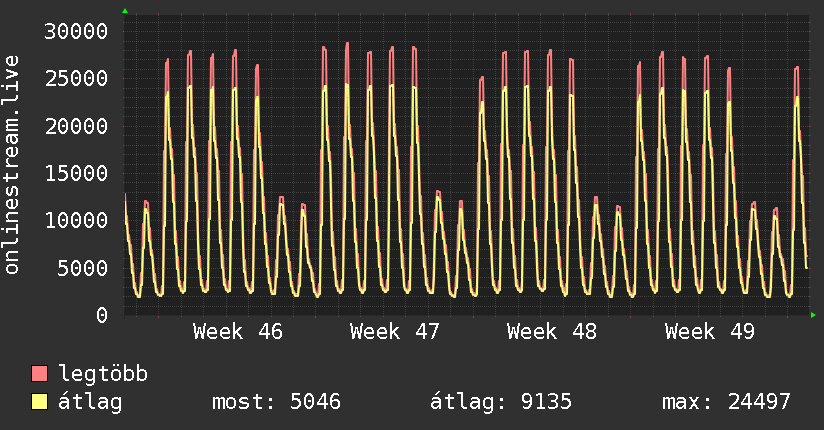Click the 25000 y-axis tick label
This screenshot has width=824, height=430.
[76, 79]
